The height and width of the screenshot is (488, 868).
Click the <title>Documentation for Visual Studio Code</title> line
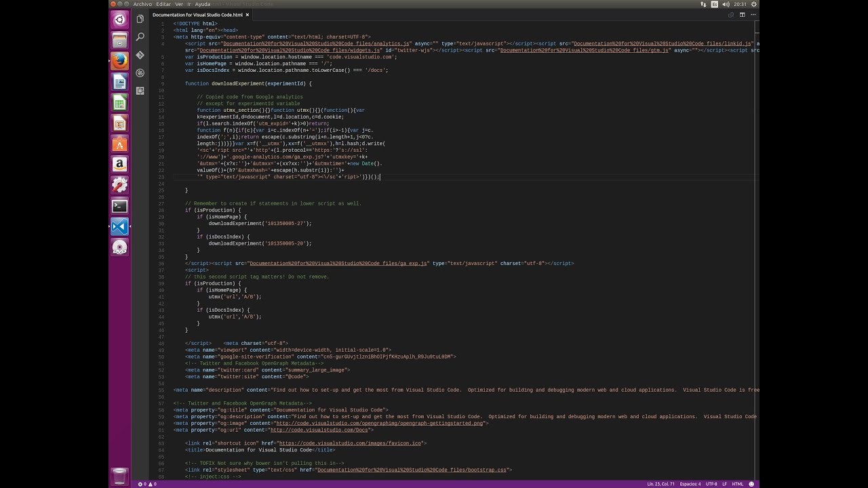point(260,450)
